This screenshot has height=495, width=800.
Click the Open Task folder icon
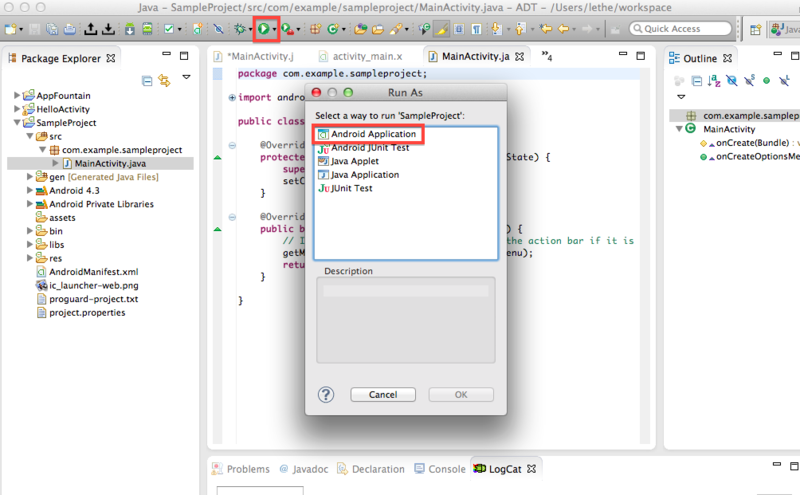point(378,29)
